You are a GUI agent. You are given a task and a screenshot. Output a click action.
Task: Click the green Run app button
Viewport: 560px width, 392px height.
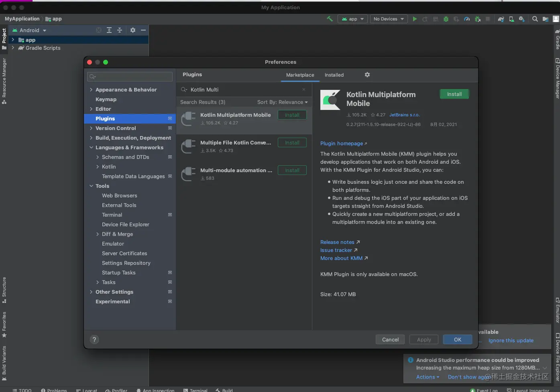[x=415, y=19]
